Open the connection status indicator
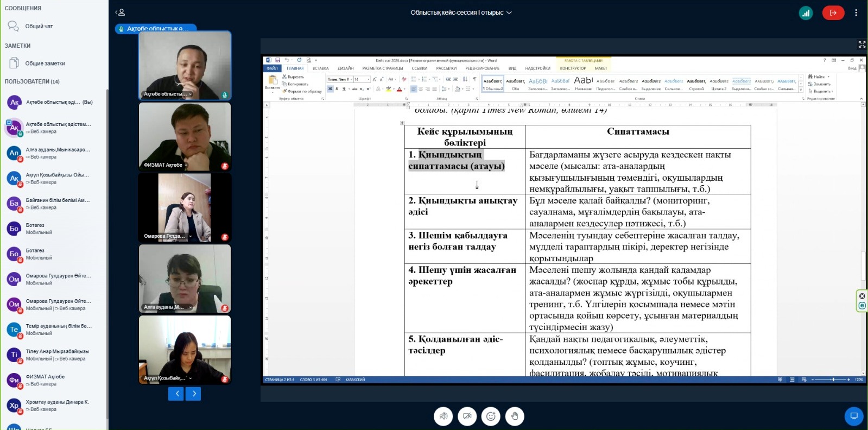The height and width of the screenshot is (430, 868). [806, 13]
